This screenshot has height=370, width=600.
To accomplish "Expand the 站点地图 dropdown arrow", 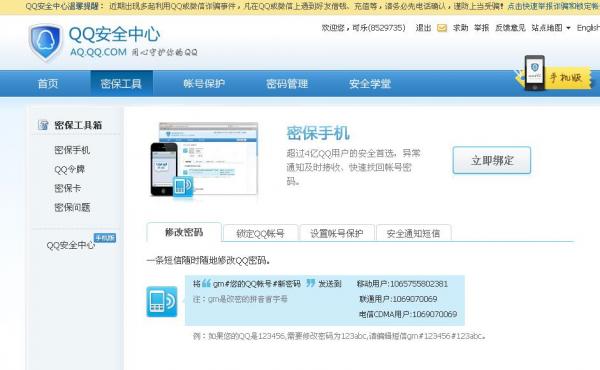I will click(568, 28).
